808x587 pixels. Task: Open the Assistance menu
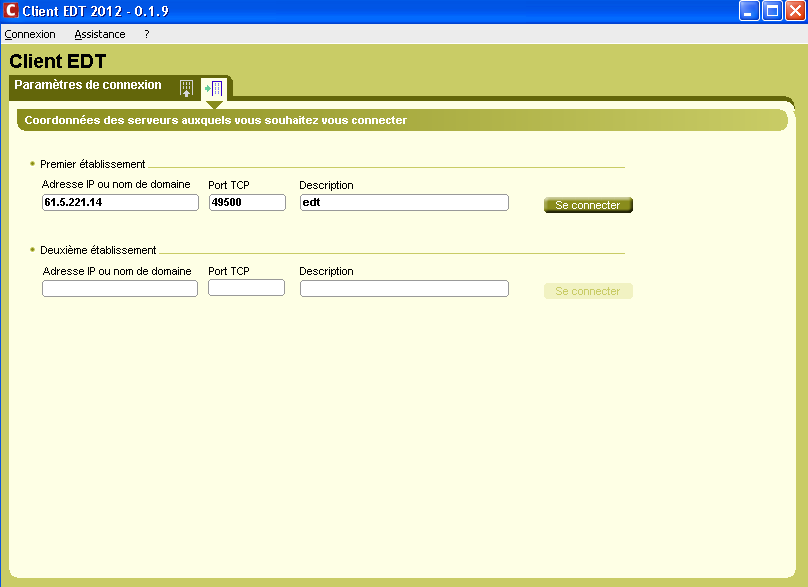(x=100, y=34)
